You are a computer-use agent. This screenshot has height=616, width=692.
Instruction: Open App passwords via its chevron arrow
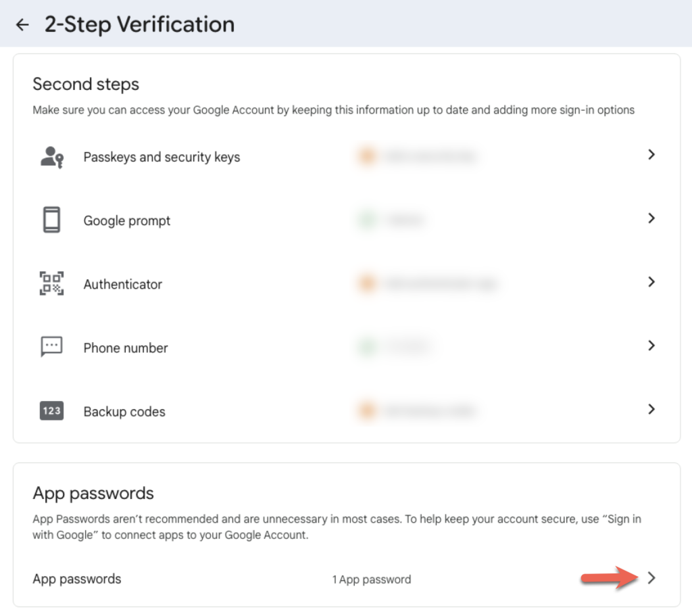click(651, 579)
